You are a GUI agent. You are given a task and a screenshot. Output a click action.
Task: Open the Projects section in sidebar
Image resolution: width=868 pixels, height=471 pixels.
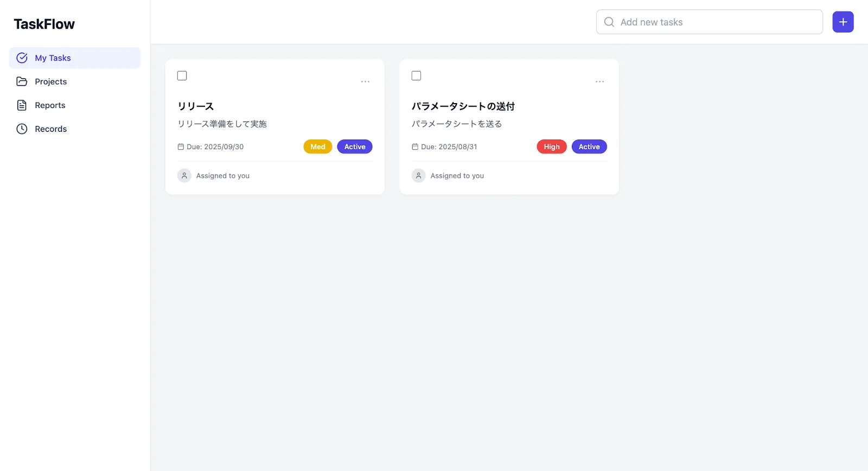tap(51, 81)
